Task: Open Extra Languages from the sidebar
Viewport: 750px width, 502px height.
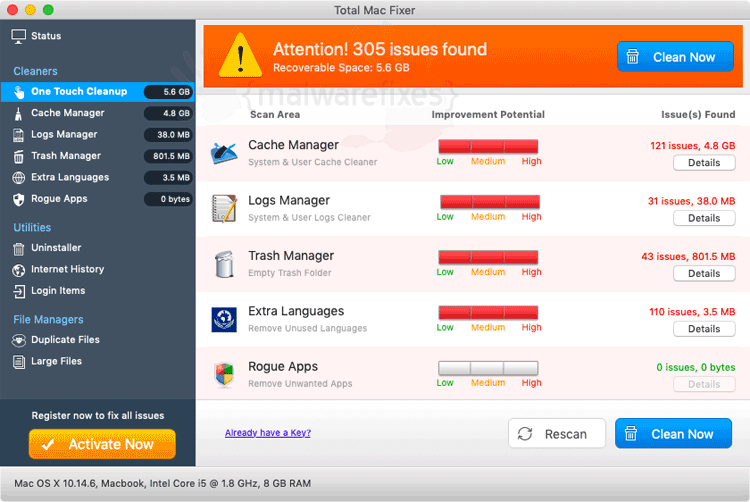Action: (98, 177)
